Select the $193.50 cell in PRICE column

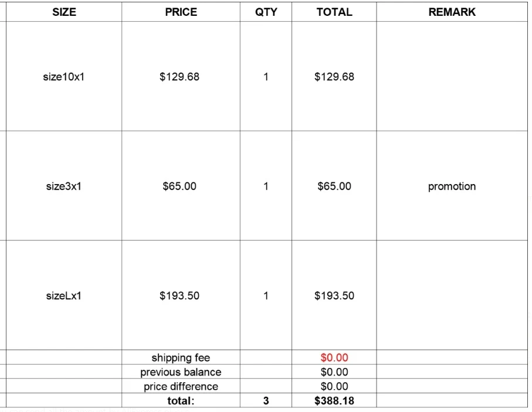[x=179, y=296]
